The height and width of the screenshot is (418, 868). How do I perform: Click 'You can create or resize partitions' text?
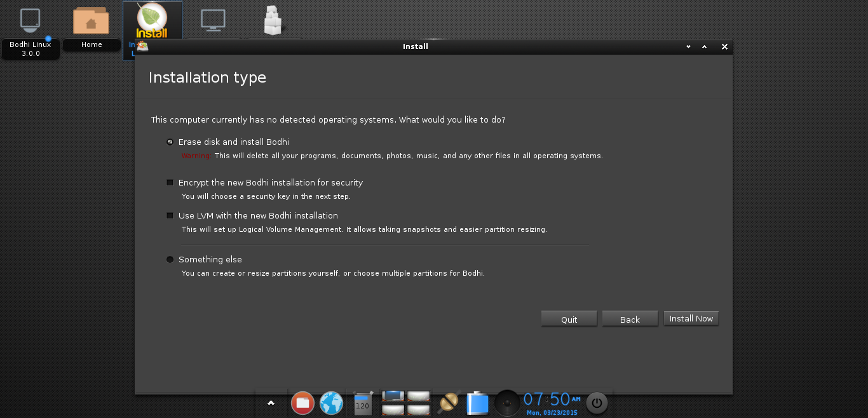point(333,273)
